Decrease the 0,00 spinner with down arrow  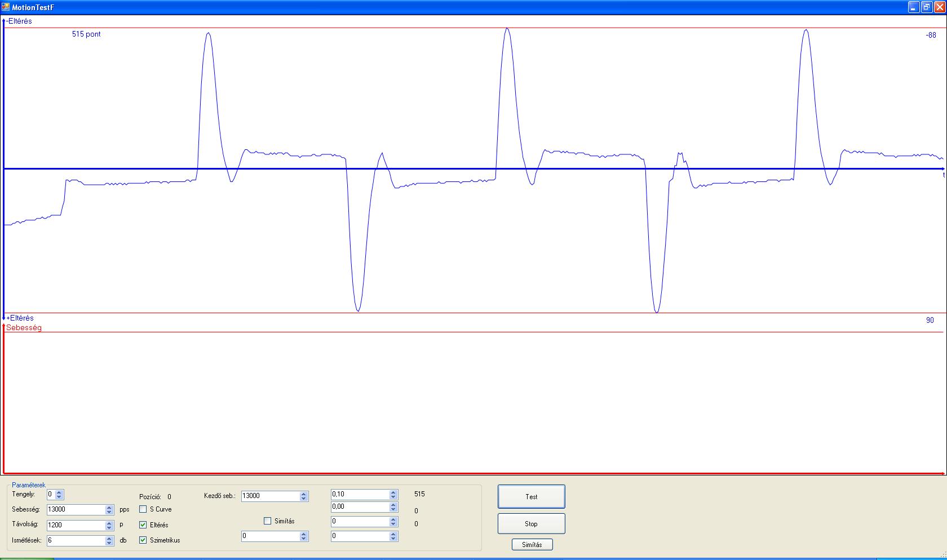tap(393, 509)
